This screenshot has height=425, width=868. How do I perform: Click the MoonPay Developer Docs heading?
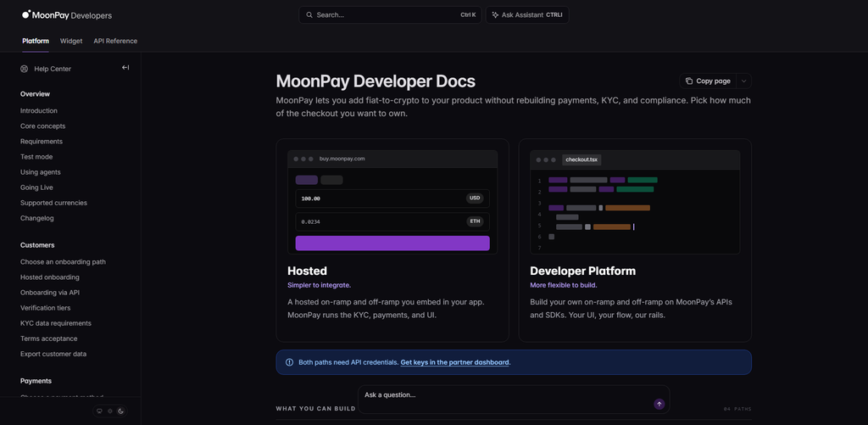coord(376,81)
